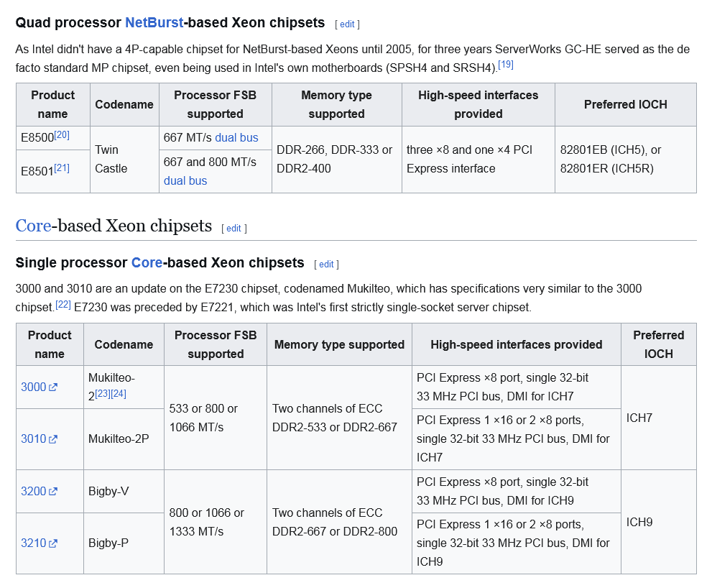Click the 3210 row high-speed interfaces cell ending in ICH9
712x588 pixels.
tap(517, 543)
